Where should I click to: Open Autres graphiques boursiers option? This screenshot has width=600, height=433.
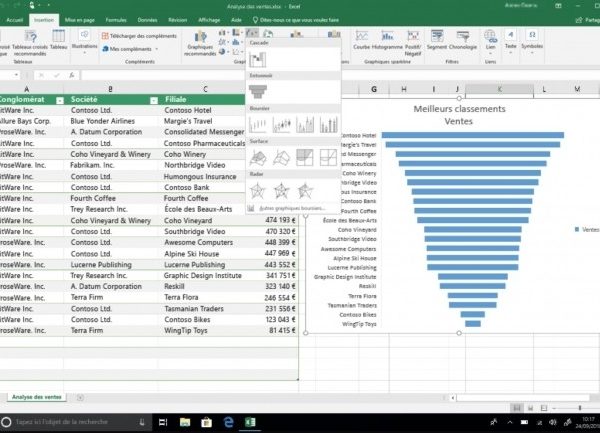pyautogui.click(x=292, y=208)
